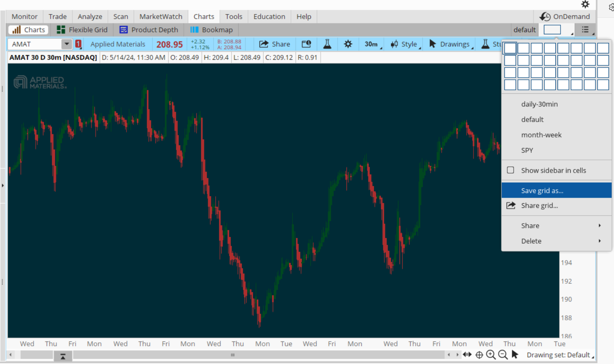Select the first cell of the grid picker

tap(510, 48)
